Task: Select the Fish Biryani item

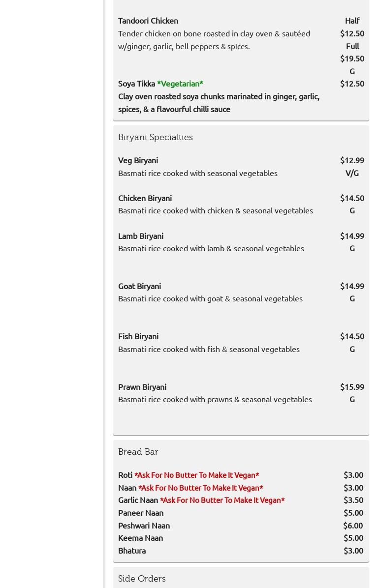Action: 138,336
